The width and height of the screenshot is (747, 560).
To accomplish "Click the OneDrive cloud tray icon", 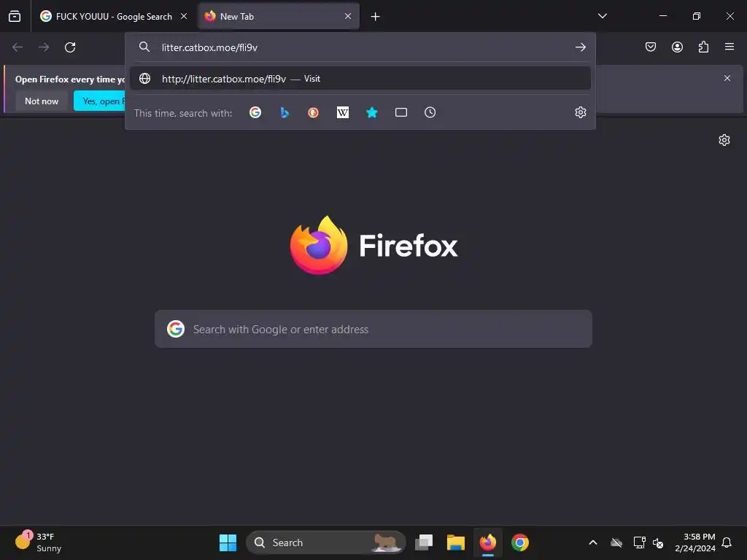I will click(x=616, y=542).
